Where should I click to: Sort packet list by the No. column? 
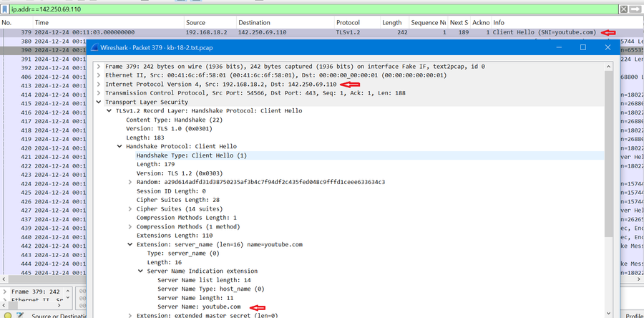pyautogui.click(x=17, y=23)
